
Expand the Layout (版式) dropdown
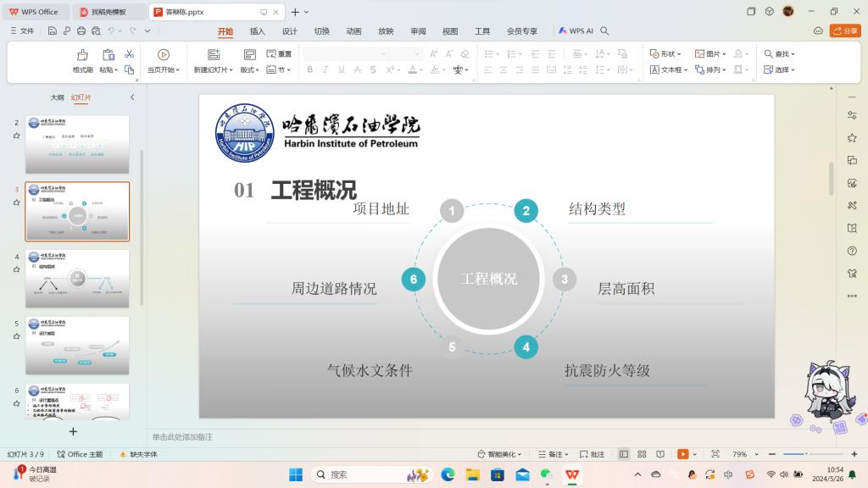[x=250, y=69]
